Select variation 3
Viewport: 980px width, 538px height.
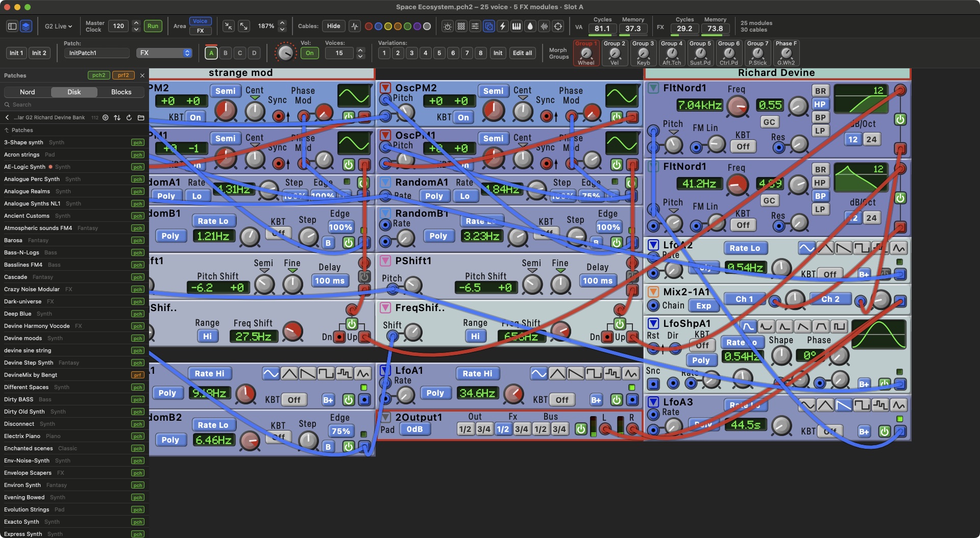411,53
